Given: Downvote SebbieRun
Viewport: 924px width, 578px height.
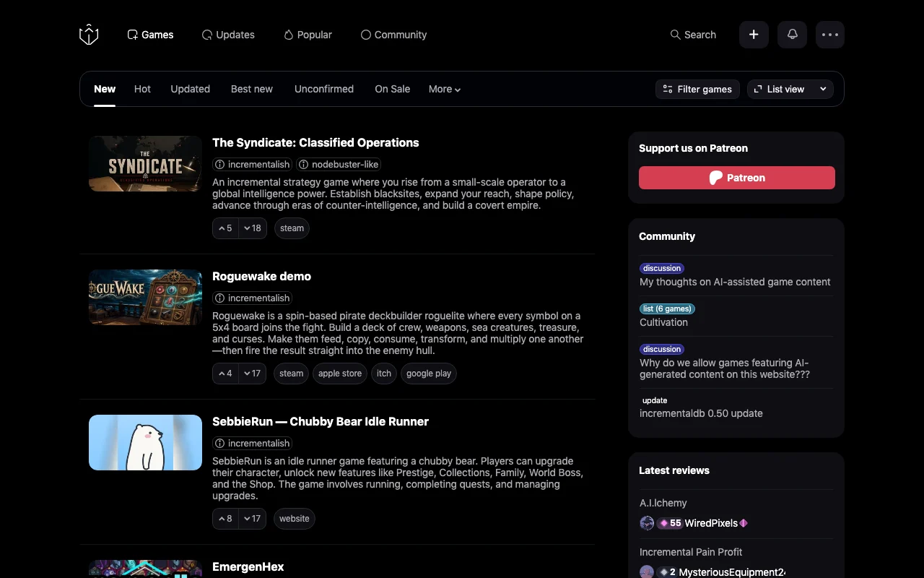Looking at the screenshot, I should [x=253, y=519].
